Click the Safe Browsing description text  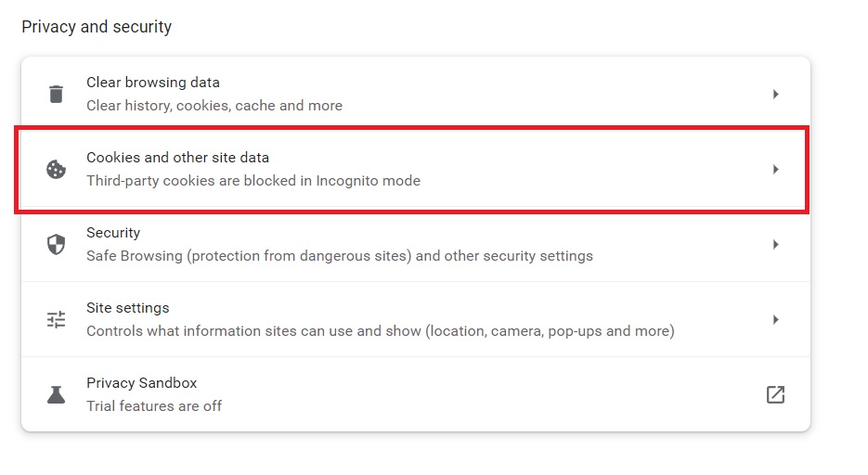point(340,256)
